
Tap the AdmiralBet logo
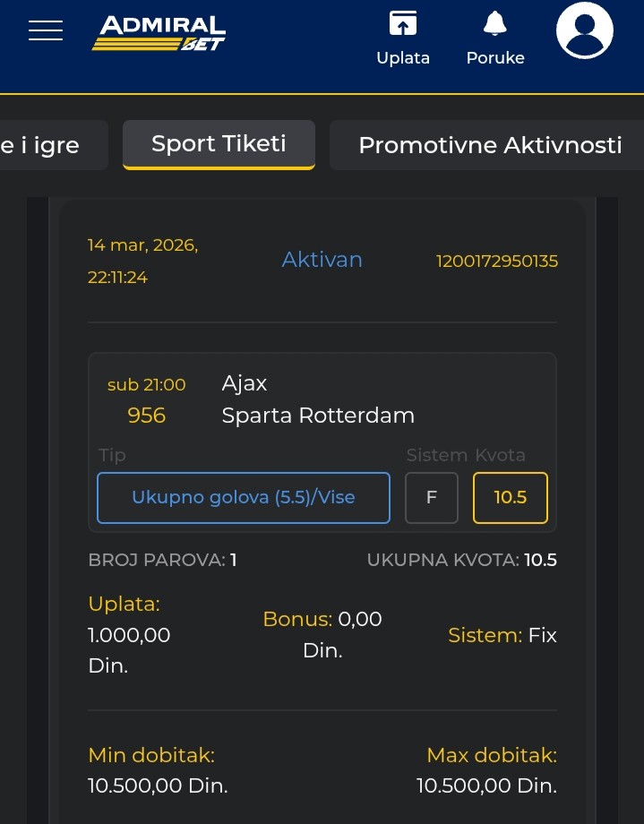159,33
